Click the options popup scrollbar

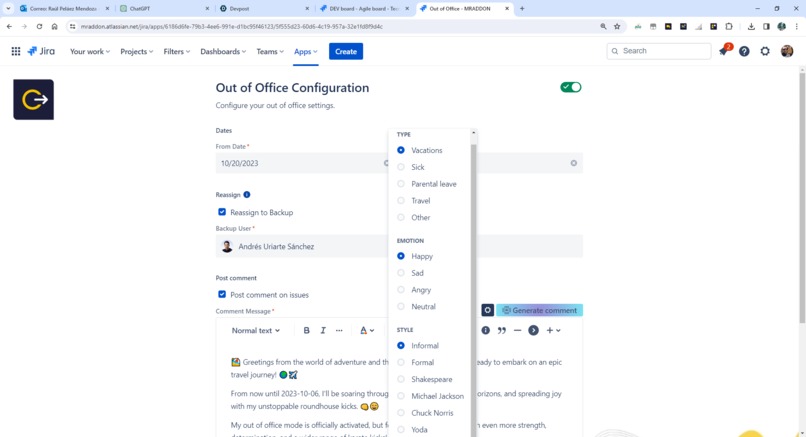473,288
